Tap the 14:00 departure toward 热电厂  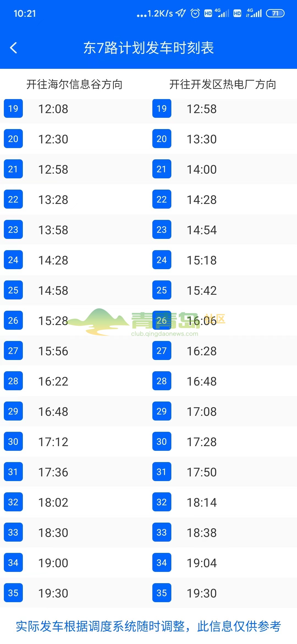(x=202, y=170)
